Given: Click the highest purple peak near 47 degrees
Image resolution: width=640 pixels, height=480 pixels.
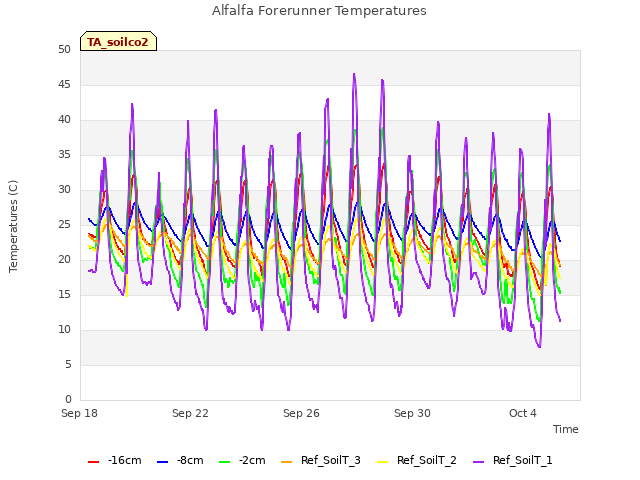Looking at the screenshot, I should [x=354, y=74].
